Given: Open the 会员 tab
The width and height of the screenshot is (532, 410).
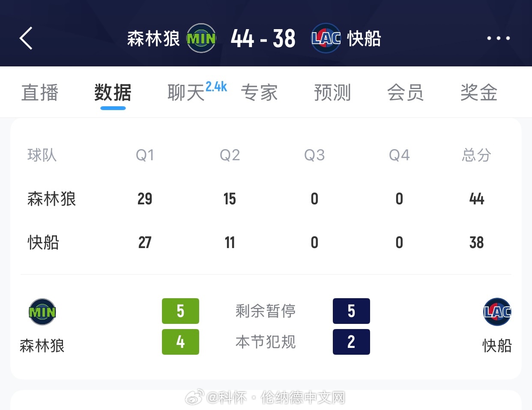Looking at the screenshot, I should click(406, 93).
